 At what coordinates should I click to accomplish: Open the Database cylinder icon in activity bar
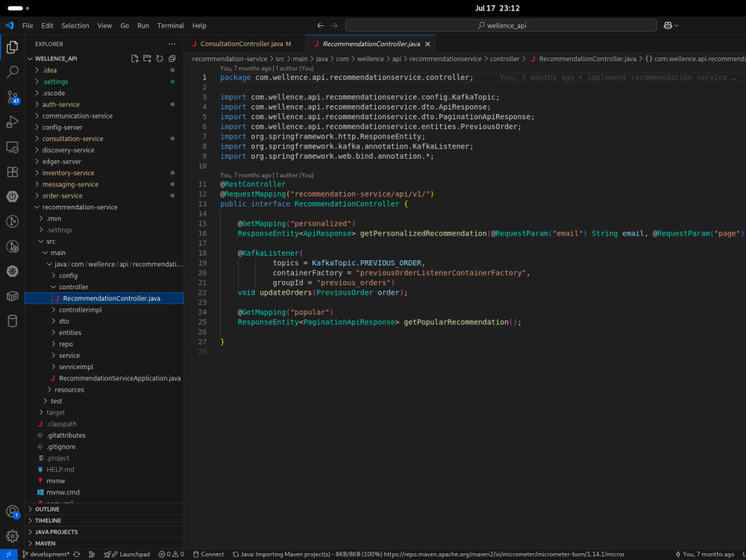click(x=13, y=321)
